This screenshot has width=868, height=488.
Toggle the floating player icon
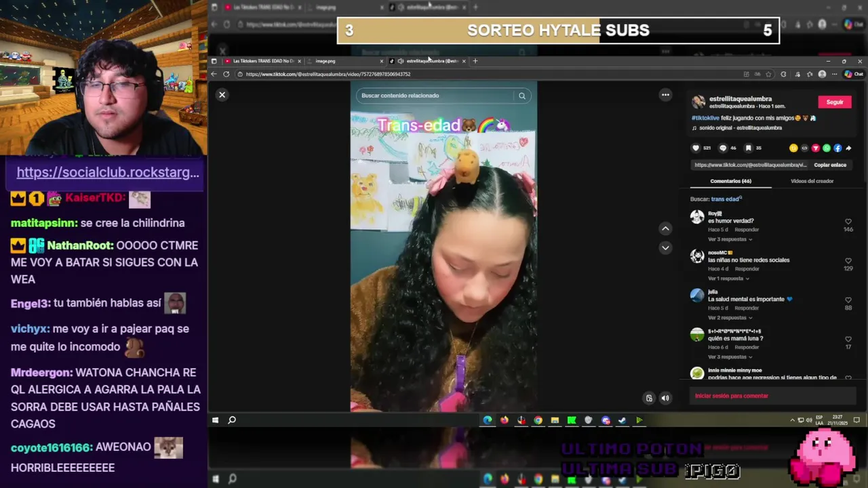pos(649,398)
